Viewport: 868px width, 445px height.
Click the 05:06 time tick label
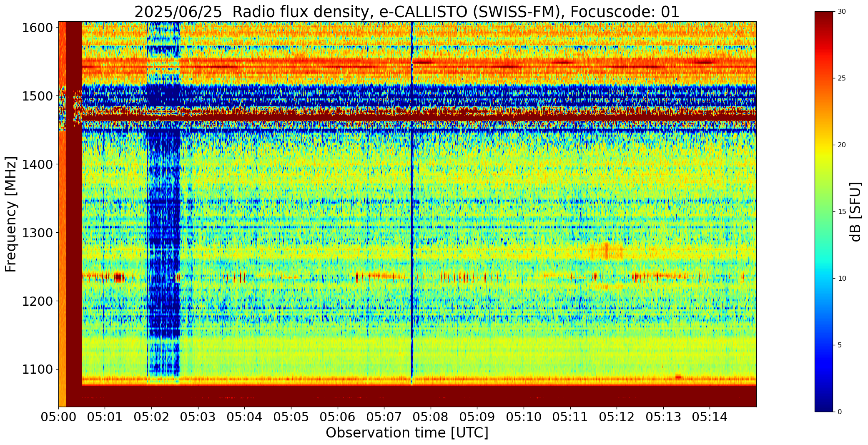(x=338, y=417)
